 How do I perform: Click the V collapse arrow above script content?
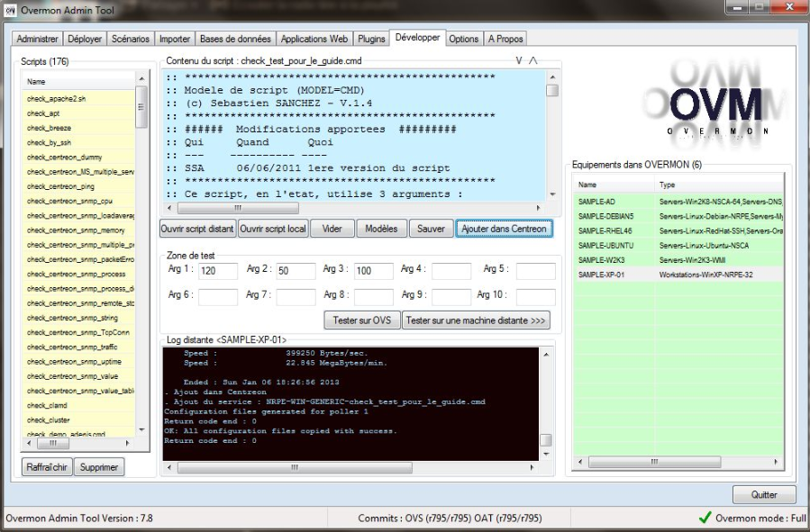[519, 60]
